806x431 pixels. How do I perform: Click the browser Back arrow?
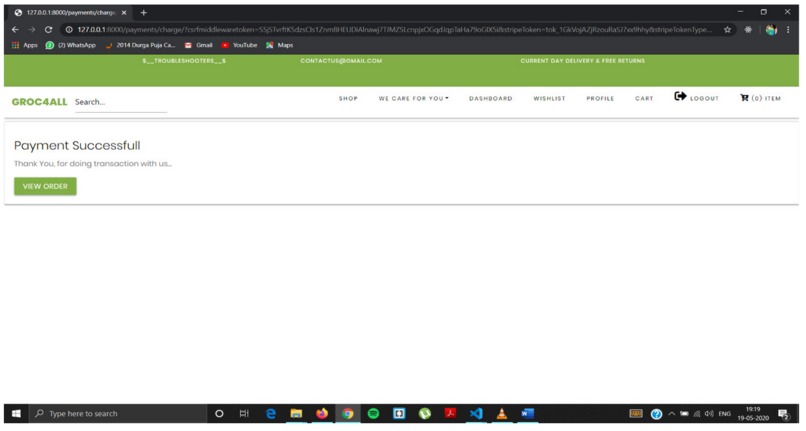point(15,30)
